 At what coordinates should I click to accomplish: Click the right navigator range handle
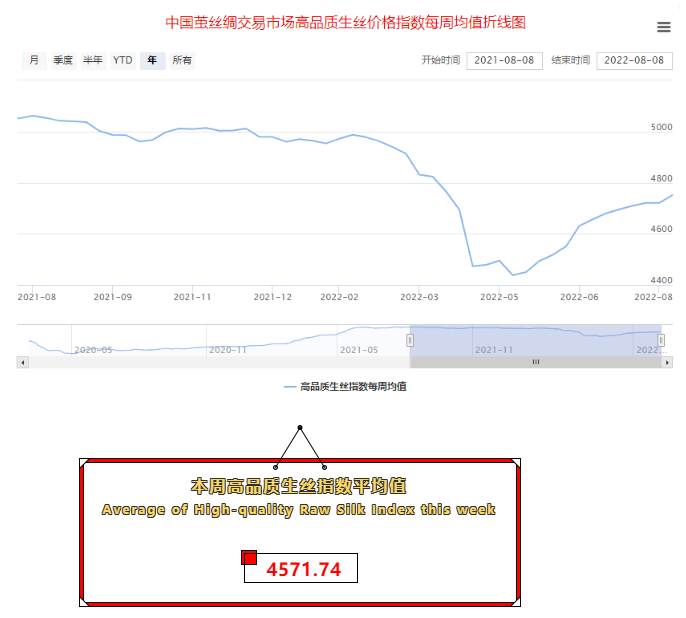coord(661,340)
